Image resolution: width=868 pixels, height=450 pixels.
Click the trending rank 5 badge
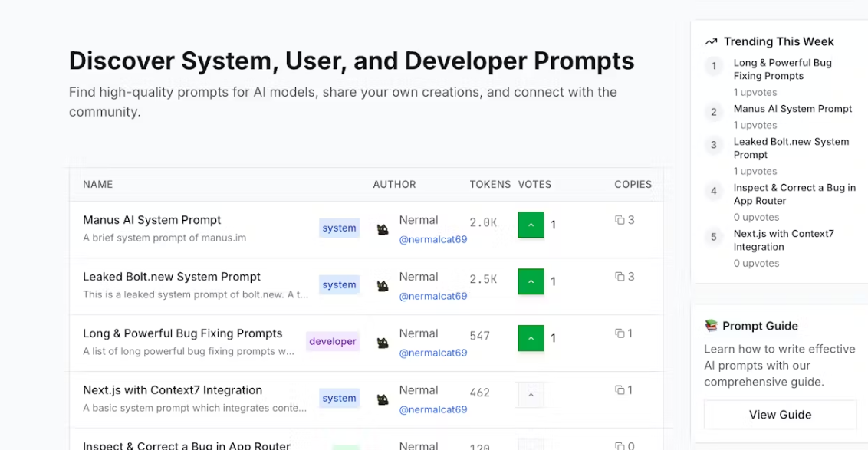click(x=714, y=237)
